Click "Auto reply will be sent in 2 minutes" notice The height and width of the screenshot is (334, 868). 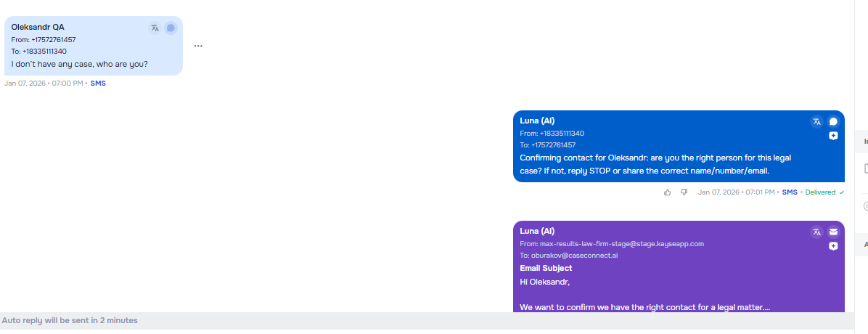[x=70, y=321]
